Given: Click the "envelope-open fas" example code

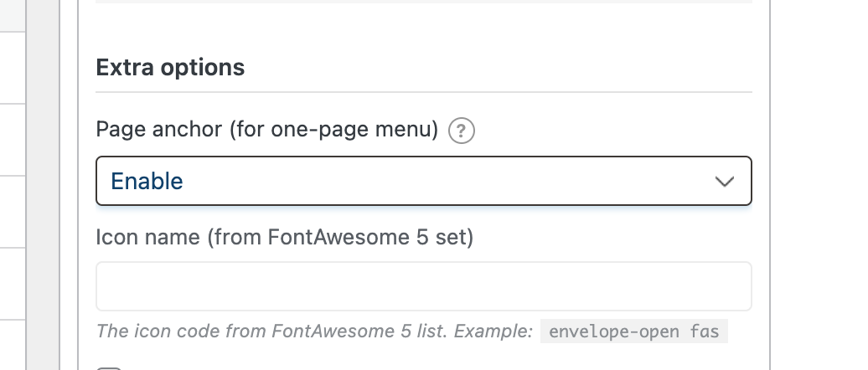Looking at the screenshot, I should coord(634,331).
